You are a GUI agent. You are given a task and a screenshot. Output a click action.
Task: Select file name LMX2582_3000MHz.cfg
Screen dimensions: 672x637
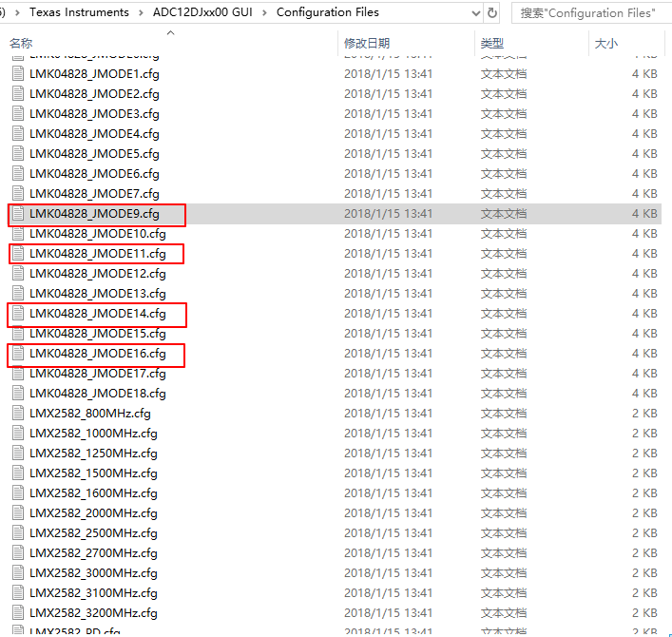tap(93, 573)
